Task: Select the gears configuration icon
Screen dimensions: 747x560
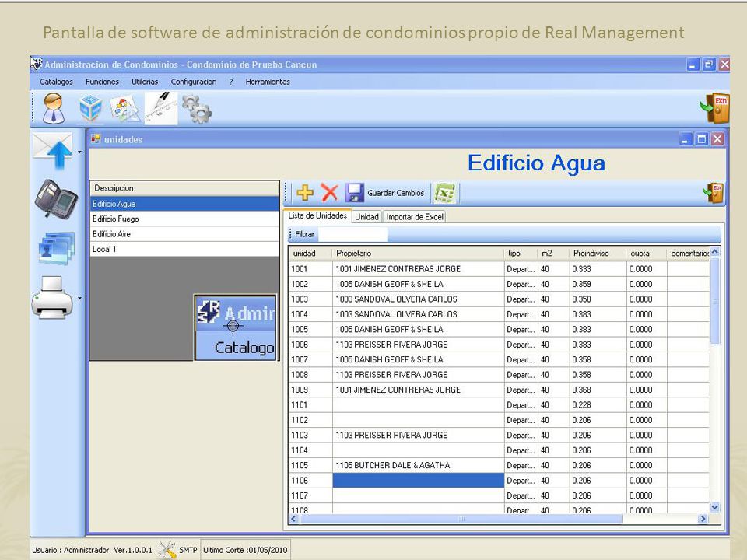Action: tap(197, 109)
